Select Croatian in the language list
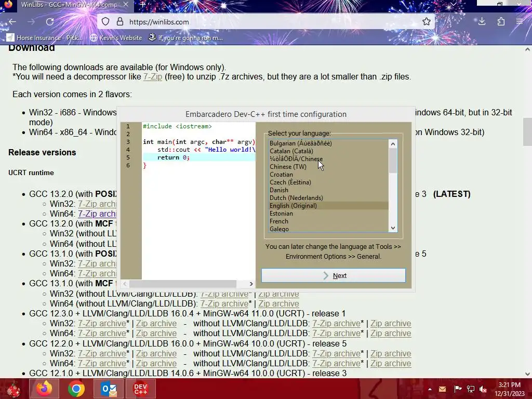 click(x=328, y=175)
